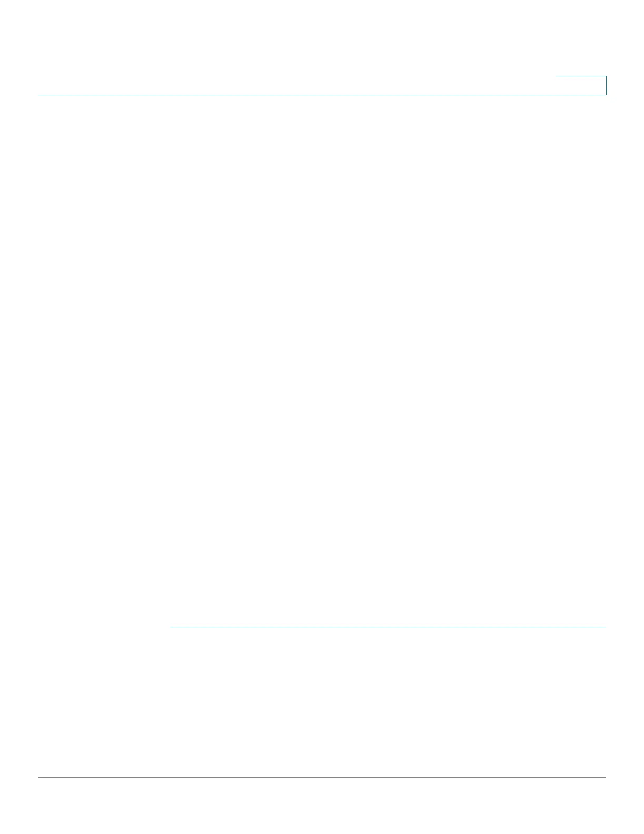The height and width of the screenshot is (834, 644).
Task: Click the teal section divider line above footer
Action: [388, 627]
